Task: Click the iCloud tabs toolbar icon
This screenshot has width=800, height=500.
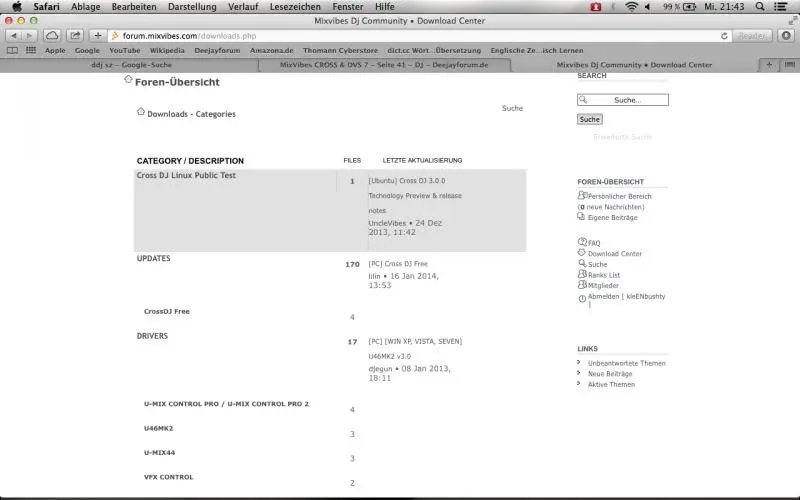Action: coord(52,35)
